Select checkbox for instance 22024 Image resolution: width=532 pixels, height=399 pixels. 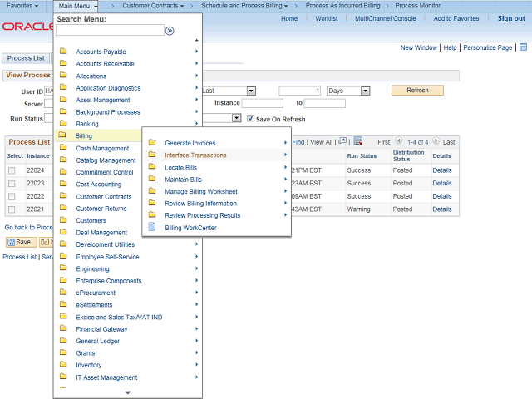tap(12, 170)
